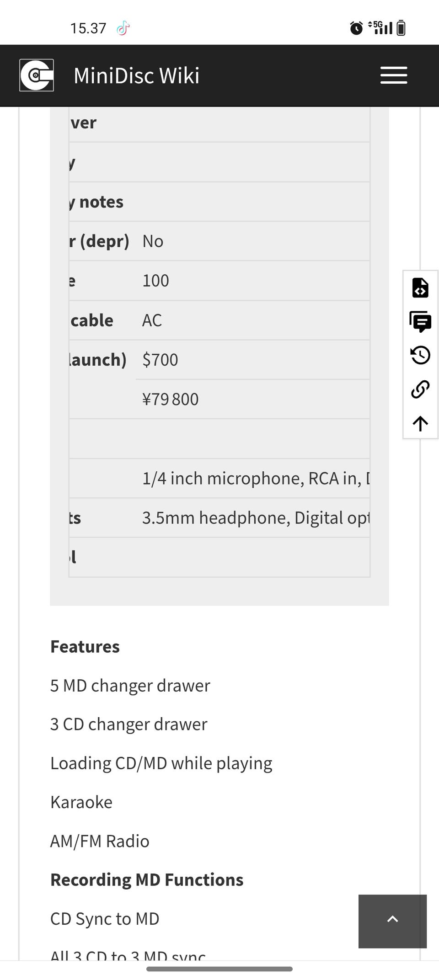Tap the TikTok status bar icon

pos(123,28)
